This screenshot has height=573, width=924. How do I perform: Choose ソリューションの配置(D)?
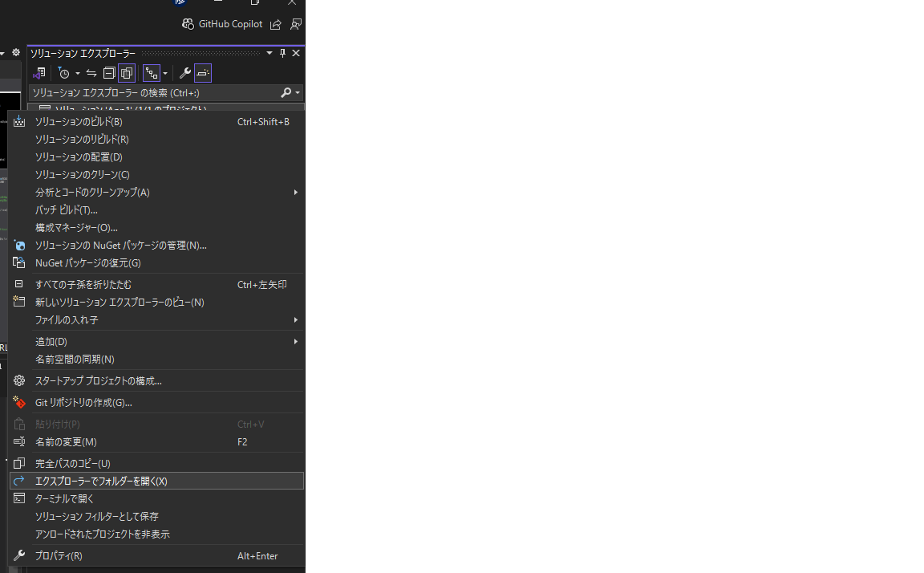[x=156, y=156]
